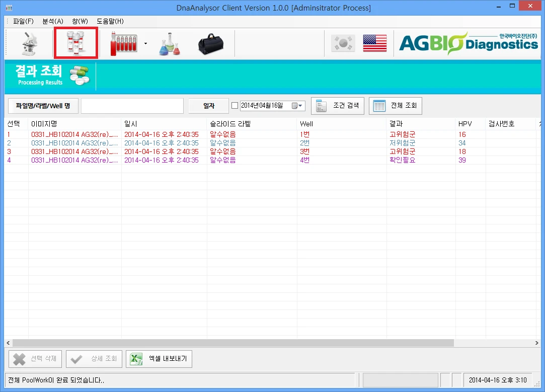Click status bar datetime 2014-04-16 오후 3:10
This screenshot has height=392, width=545.
[498, 380]
